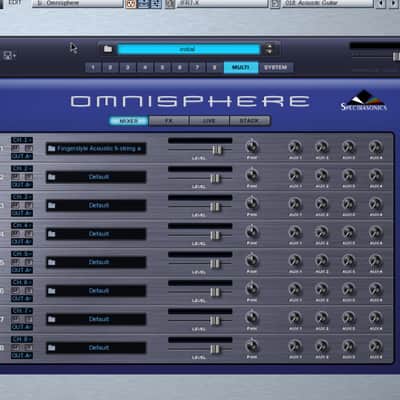This screenshot has width=400, height=400.
Task: Open the CH 1 MIDI channel dropdown
Action: (22, 140)
